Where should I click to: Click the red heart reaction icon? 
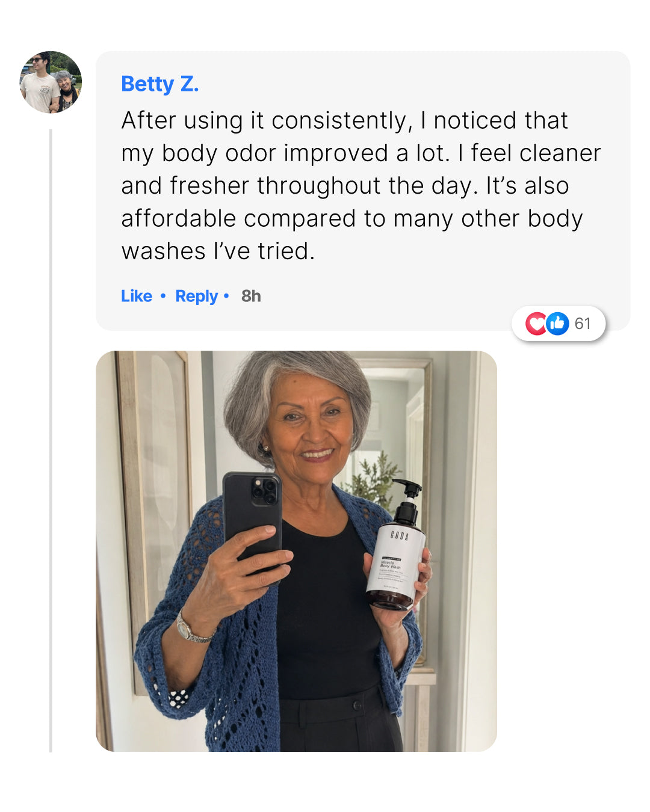[x=535, y=324]
